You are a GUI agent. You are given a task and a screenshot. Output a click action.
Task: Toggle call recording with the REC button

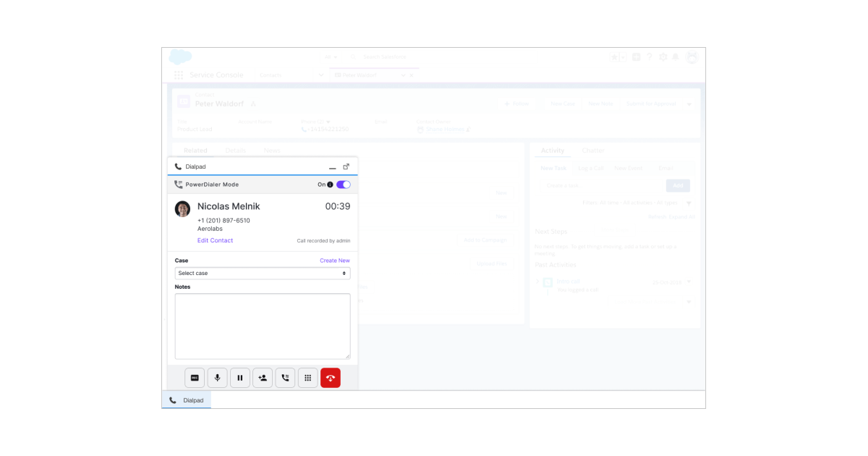pos(195,378)
